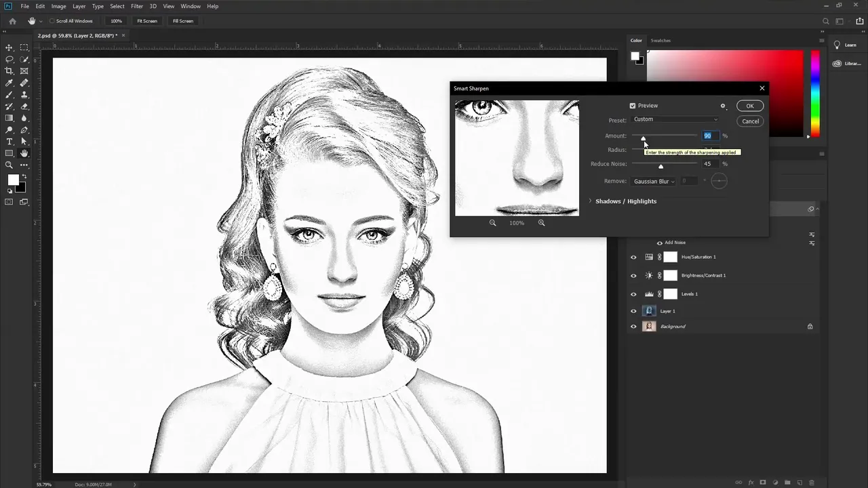
Task: Click the Fill Screen button
Action: pyautogui.click(x=183, y=21)
